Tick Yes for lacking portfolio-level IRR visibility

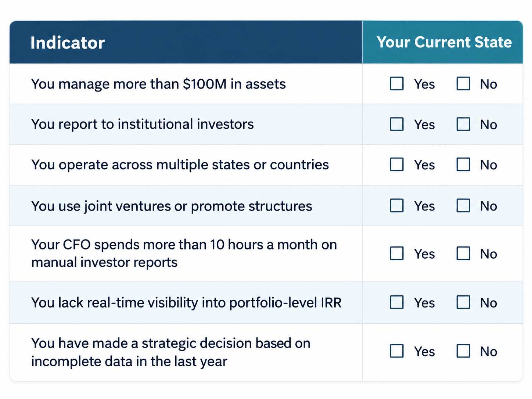(x=396, y=302)
